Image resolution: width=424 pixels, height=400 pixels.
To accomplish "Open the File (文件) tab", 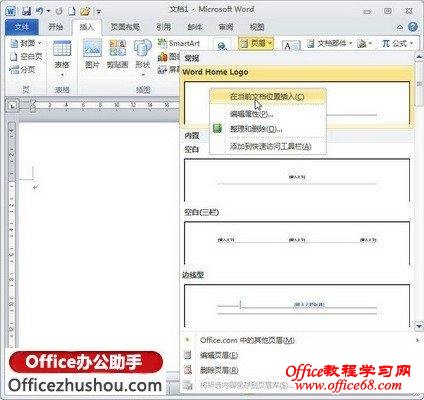I will click(x=22, y=27).
